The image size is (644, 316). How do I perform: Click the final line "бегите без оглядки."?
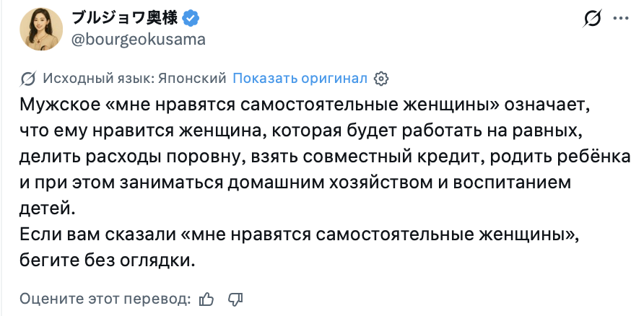click(108, 261)
